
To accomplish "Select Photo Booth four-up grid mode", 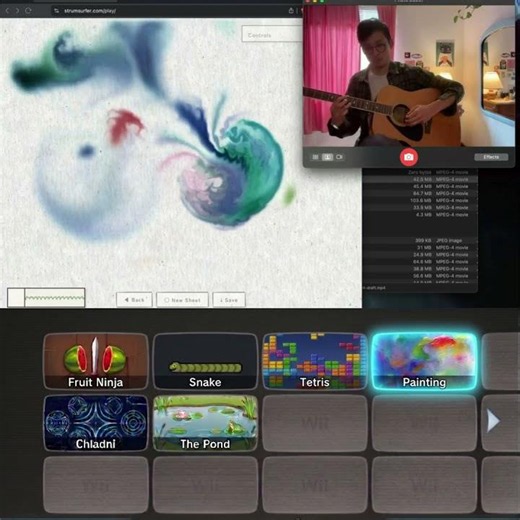I will click(x=315, y=157).
